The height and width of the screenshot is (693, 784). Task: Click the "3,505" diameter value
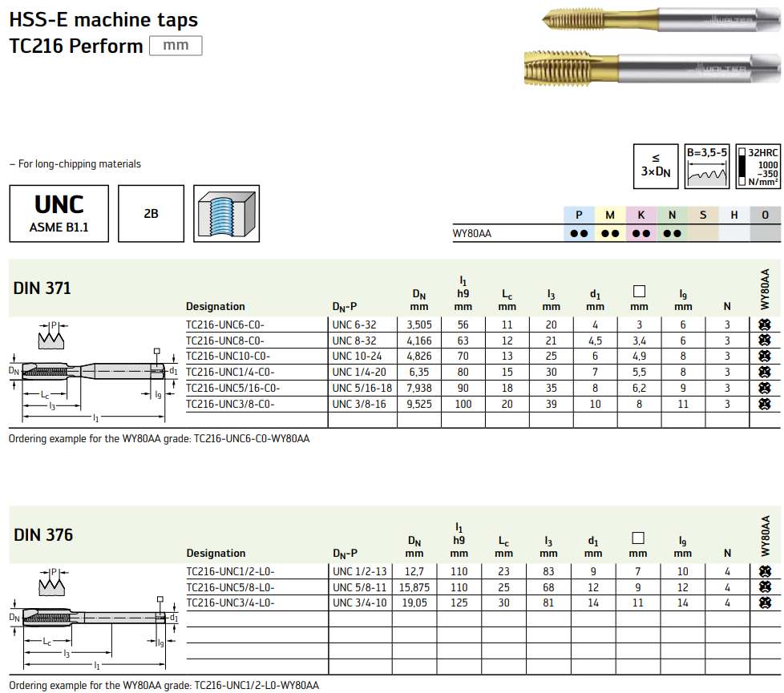[x=419, y=324]
